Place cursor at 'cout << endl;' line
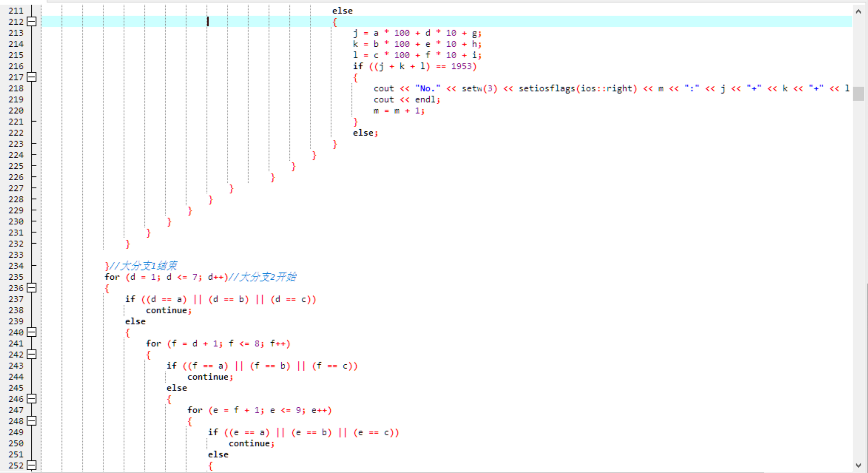Image resolution: width=868 pixels, height=473 pixels. tap(406, 100)
